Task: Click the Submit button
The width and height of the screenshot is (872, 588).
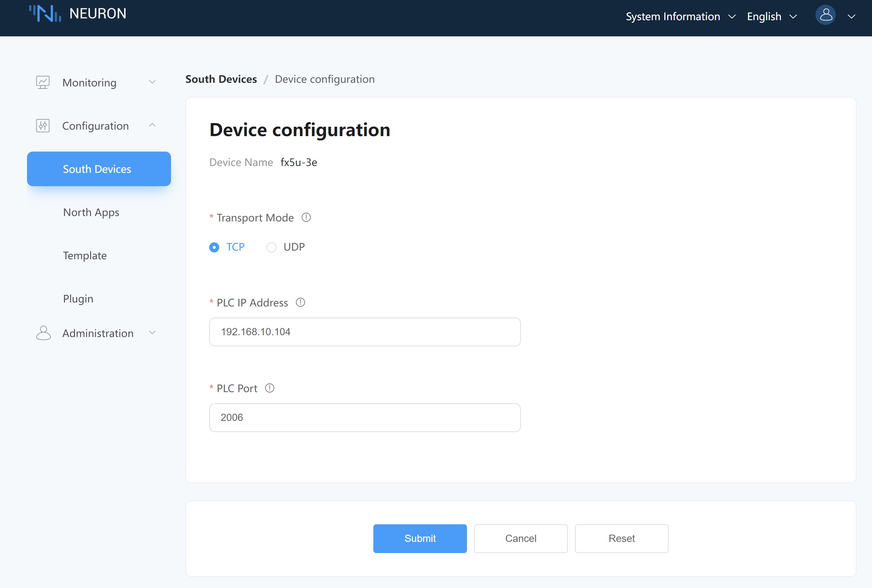Action: point(419,538)
